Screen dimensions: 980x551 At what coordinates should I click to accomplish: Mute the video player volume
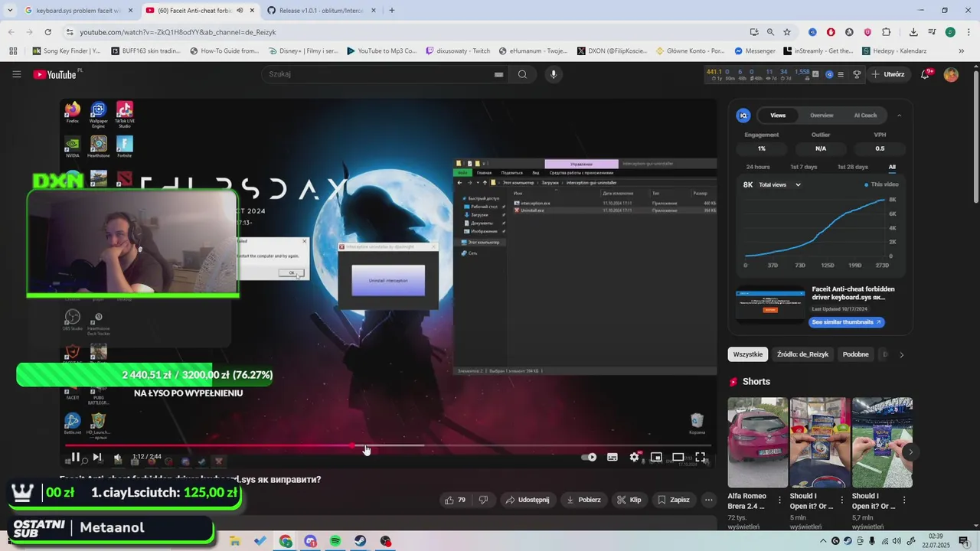pos(118,458)
